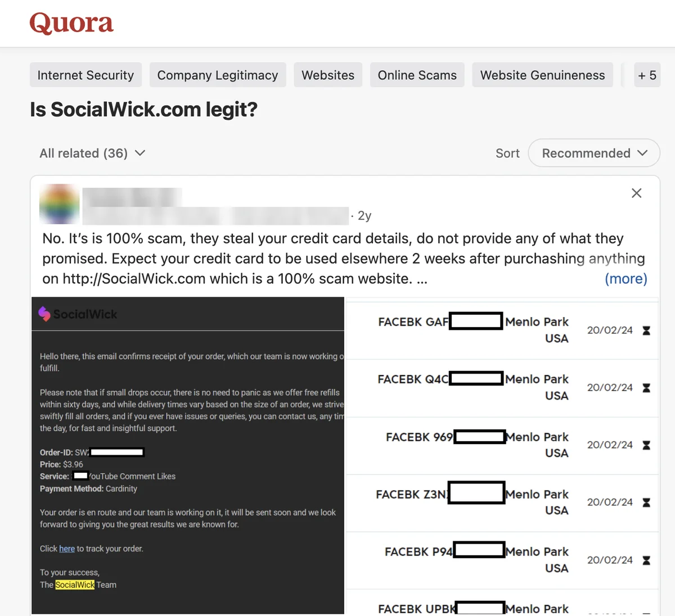This screenshot has height=616, width=675.
Task: Click the FACEBK Q4C transaction name
Action: (413, 379)
